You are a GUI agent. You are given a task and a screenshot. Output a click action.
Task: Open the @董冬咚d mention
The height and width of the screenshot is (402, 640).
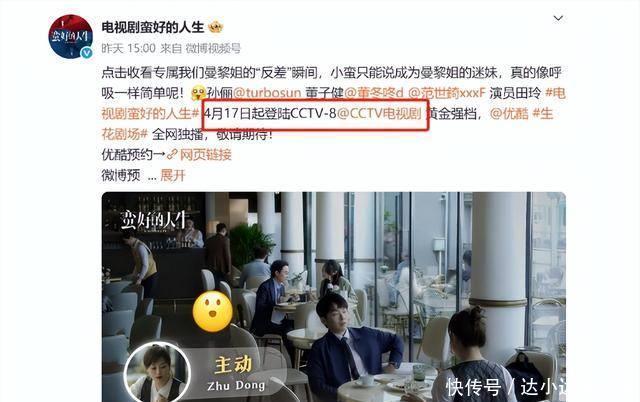pyautogui.click(x=374, y=93)
